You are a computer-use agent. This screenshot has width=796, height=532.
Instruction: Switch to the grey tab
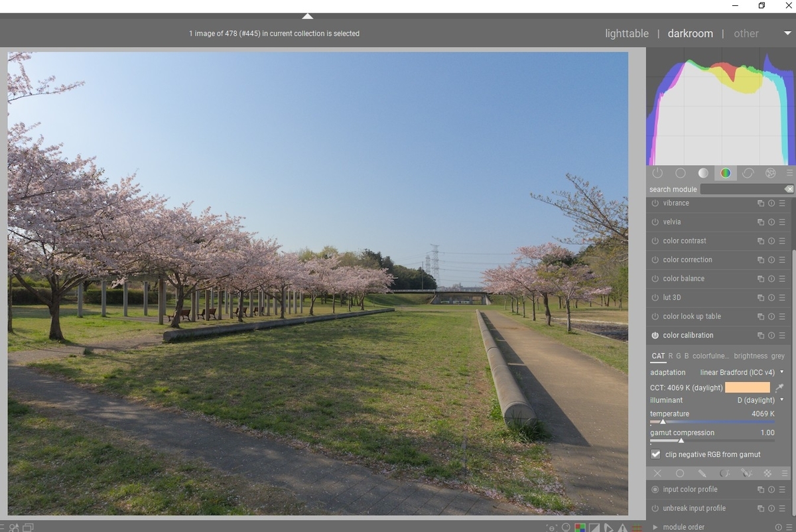pos(778,356)
